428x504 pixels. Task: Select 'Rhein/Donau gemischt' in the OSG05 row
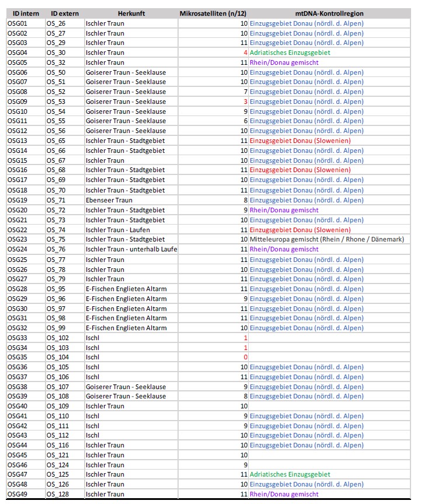click(x=284, y=62)
